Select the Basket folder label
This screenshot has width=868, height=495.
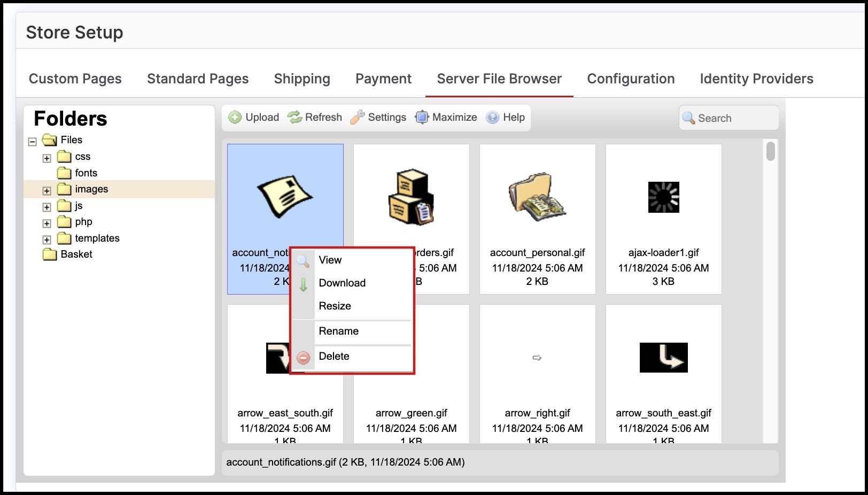coord(76,254)
